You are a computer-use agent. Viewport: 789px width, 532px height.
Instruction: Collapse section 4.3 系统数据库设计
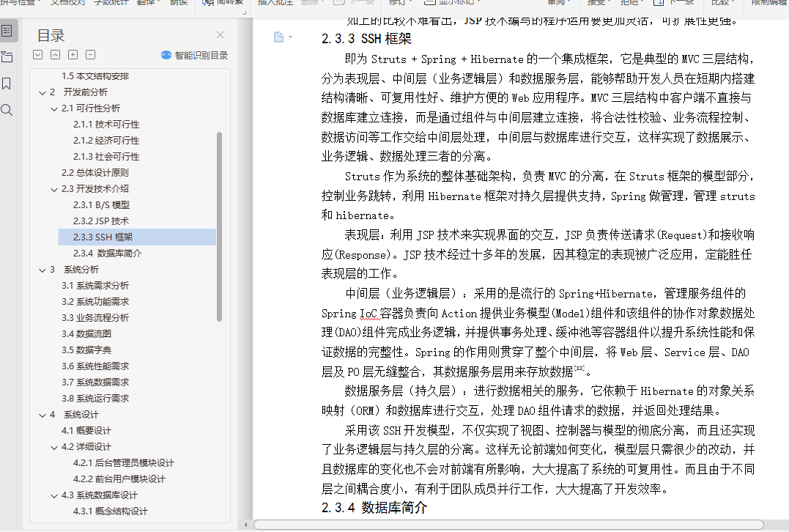pos(54,496)
